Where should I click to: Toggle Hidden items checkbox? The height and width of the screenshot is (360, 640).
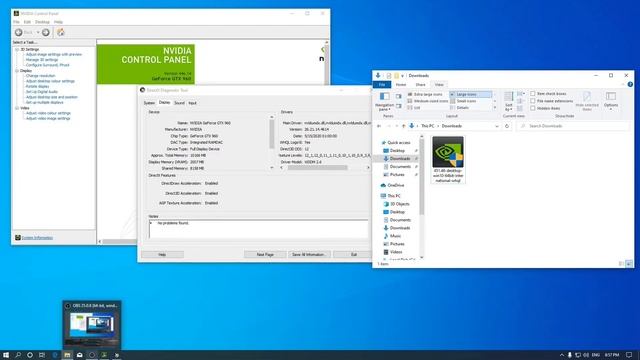tap(533, 108)
